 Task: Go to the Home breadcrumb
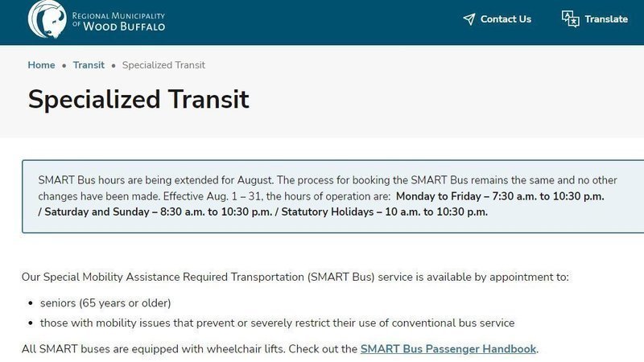tap(41, 65)
